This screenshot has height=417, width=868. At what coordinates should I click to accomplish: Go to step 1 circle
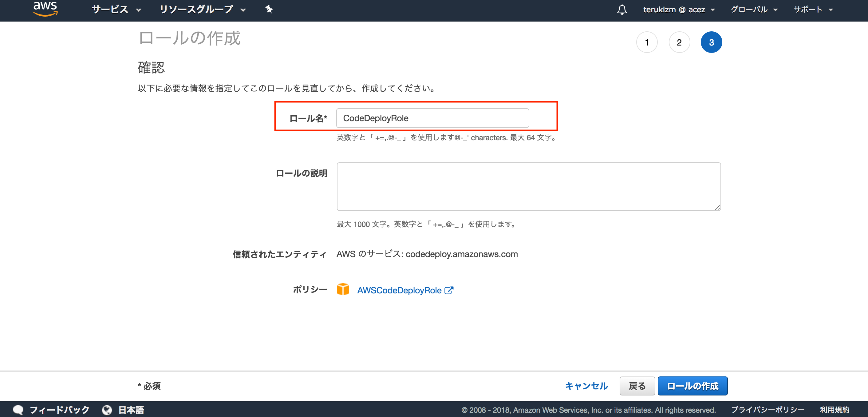647,42
